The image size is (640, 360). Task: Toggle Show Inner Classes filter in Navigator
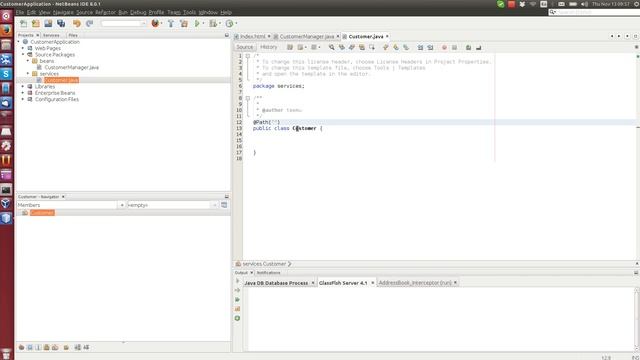coord(55,347)
